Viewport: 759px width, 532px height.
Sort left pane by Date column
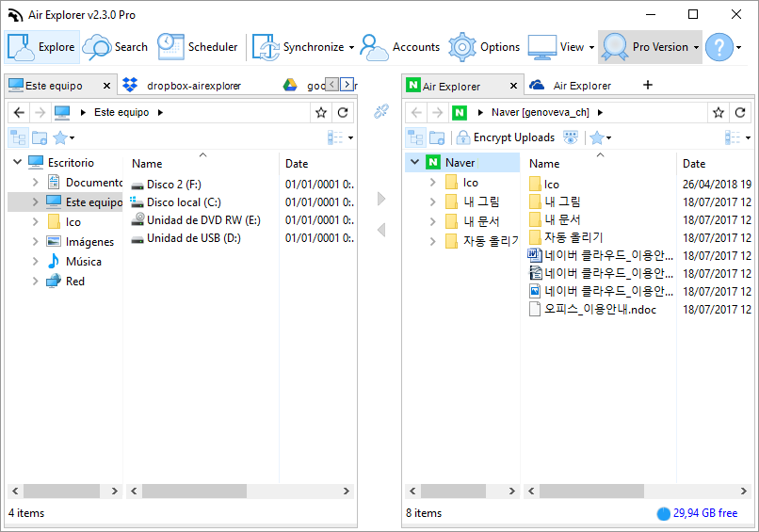297,164
